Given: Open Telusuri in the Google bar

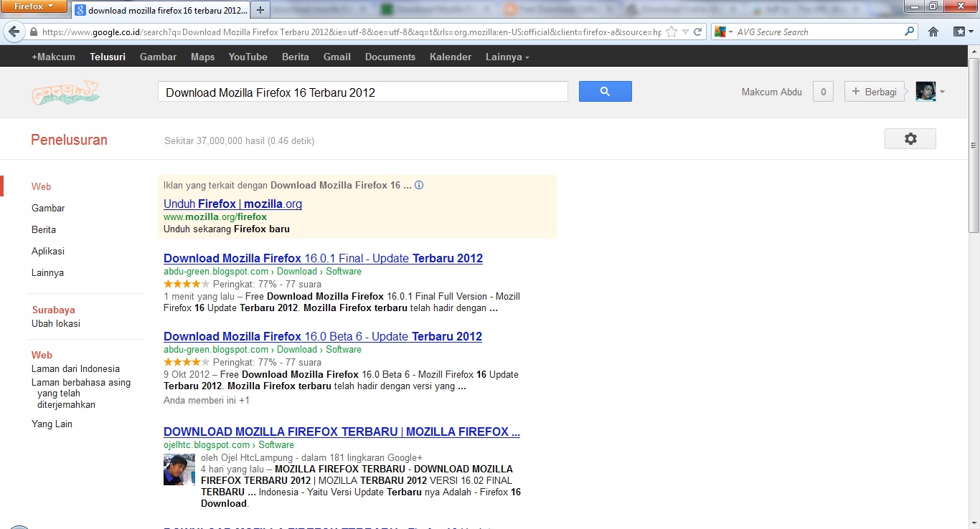Looking at the screenshot, I should click(108, 57).
